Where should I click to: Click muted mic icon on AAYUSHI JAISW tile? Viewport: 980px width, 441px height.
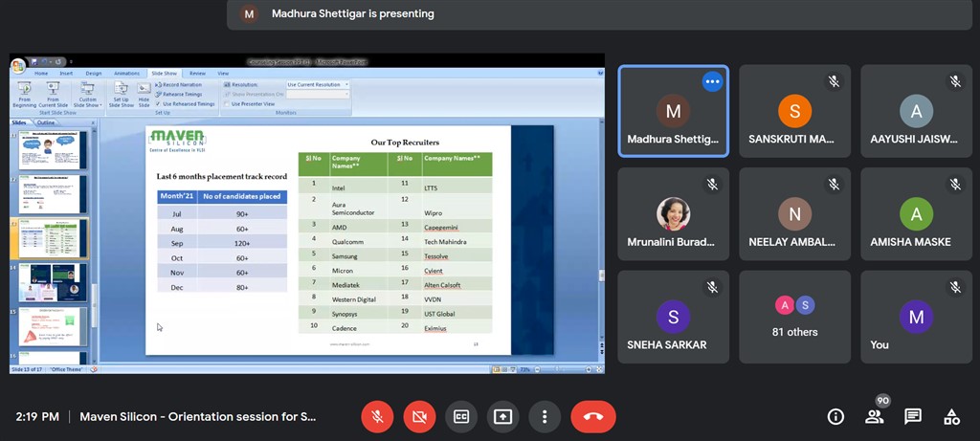(x=955, y=81)
